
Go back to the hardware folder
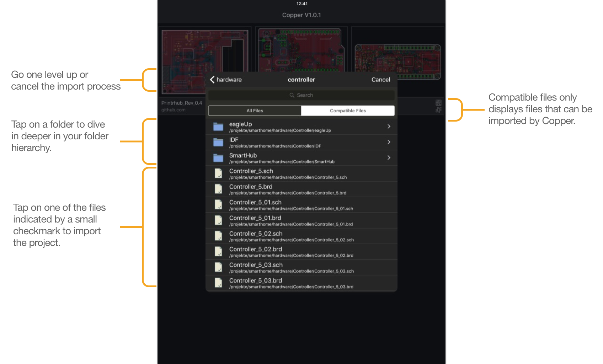226,80
